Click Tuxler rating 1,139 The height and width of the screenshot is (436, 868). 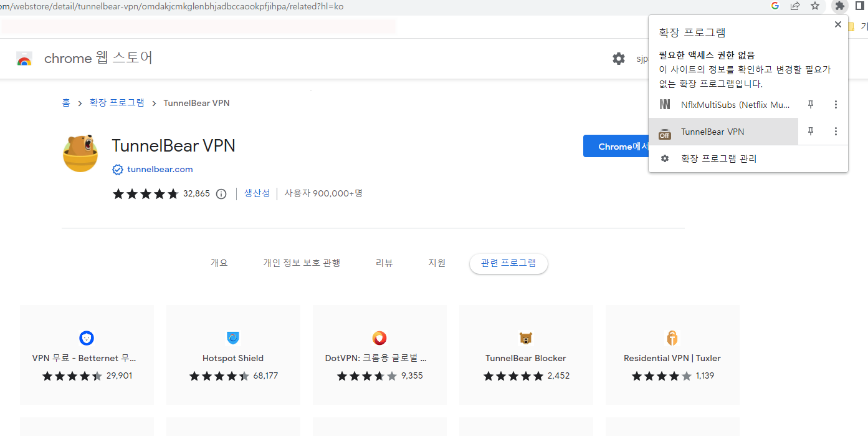[x=673, y=376]
